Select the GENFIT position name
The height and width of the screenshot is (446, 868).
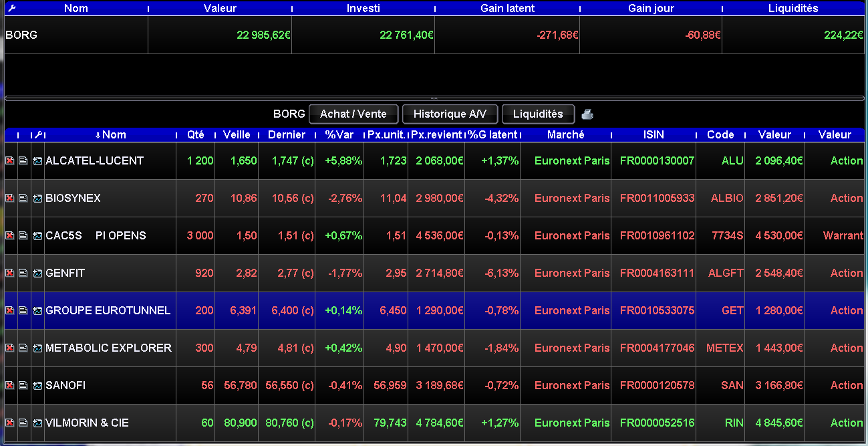pyautogui.click(x=65, y=273)
